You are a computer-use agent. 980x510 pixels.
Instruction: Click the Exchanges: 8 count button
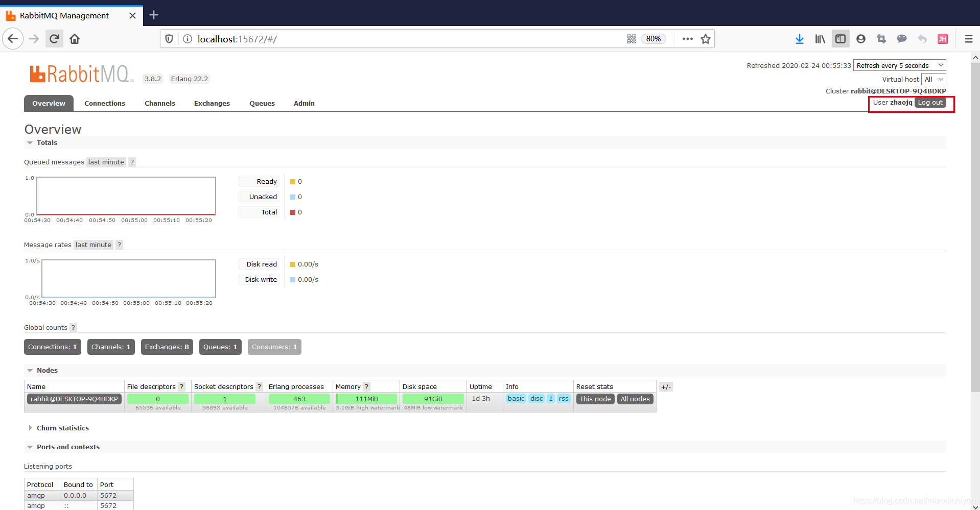(x=167, y=347)
